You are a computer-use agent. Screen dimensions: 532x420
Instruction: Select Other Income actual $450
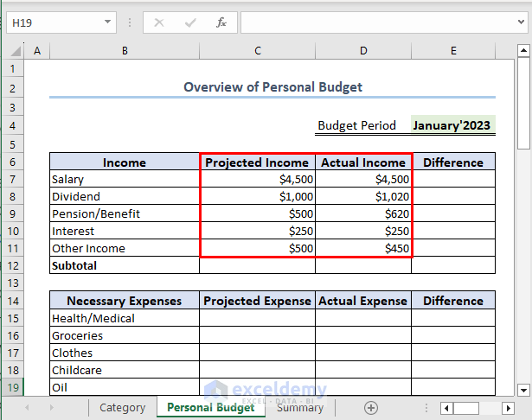point(363,248)
